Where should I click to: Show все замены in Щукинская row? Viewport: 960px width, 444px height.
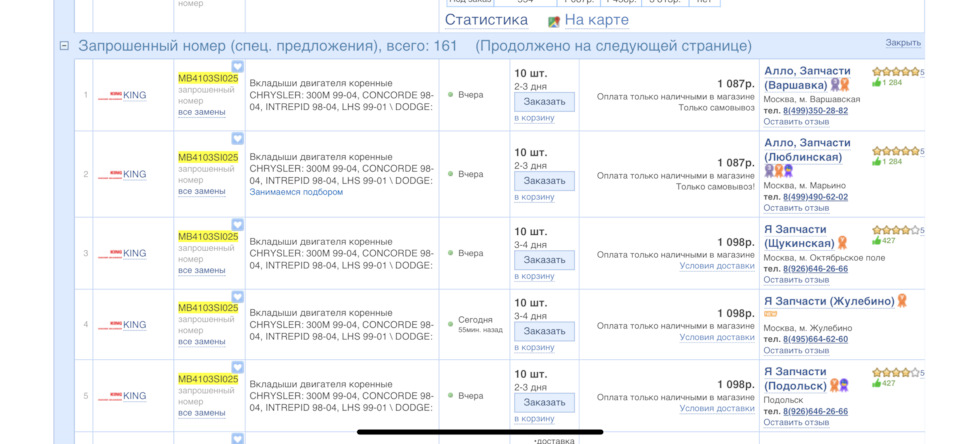coord(201,270)
